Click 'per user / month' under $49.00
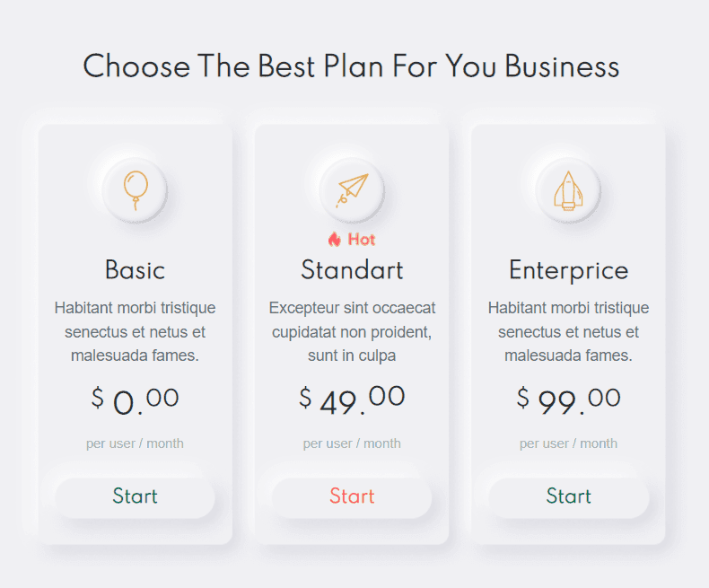709x588 pixels. [x=352, y=443]
